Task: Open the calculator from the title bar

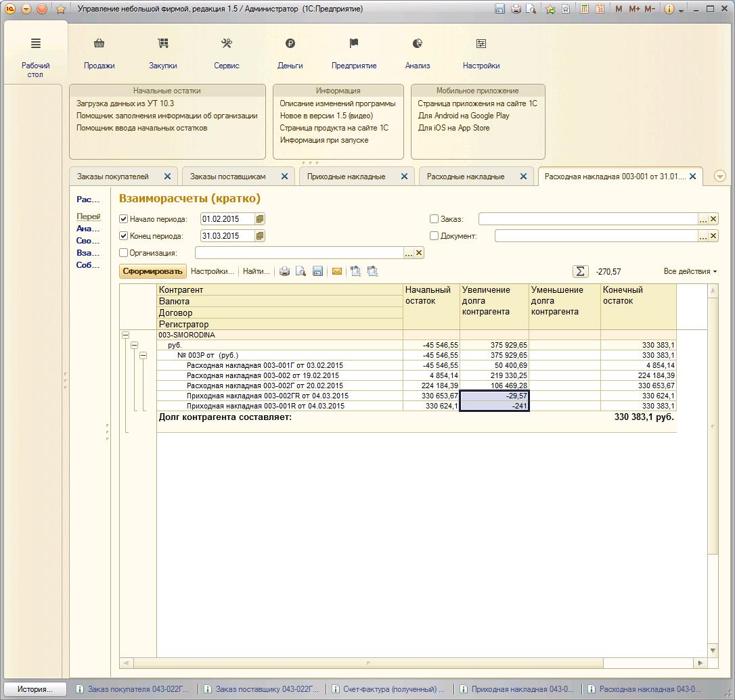Action: tap(583, 9)
